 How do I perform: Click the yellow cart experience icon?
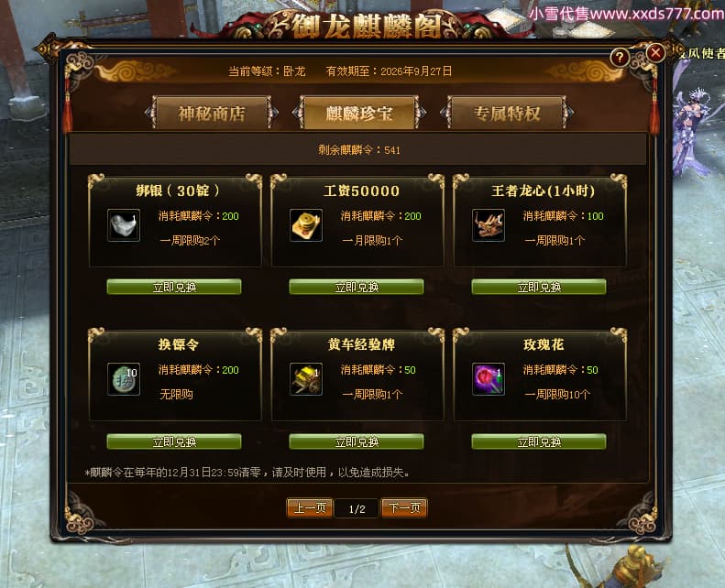(305, 379)
